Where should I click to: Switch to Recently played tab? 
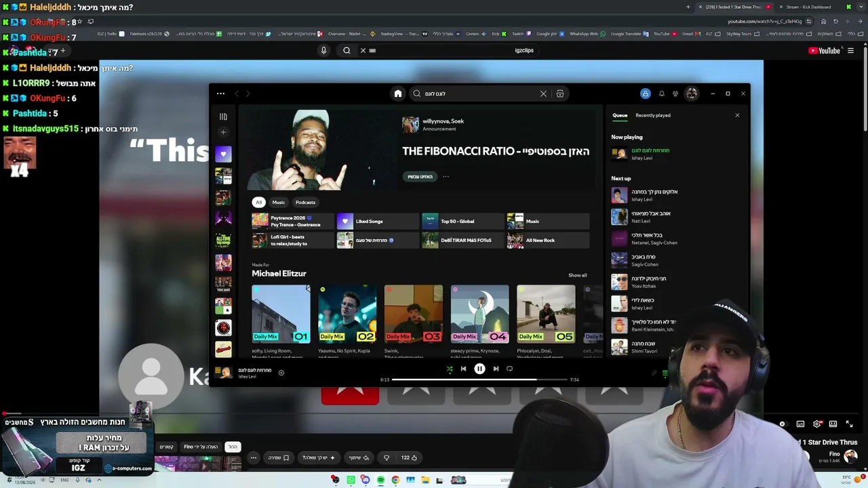653,115
